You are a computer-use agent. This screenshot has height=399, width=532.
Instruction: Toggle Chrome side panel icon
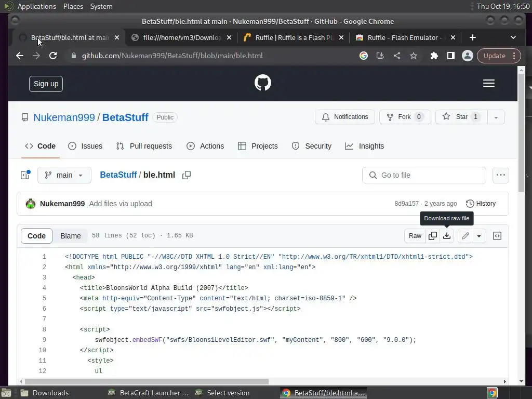tap(450, 56)
